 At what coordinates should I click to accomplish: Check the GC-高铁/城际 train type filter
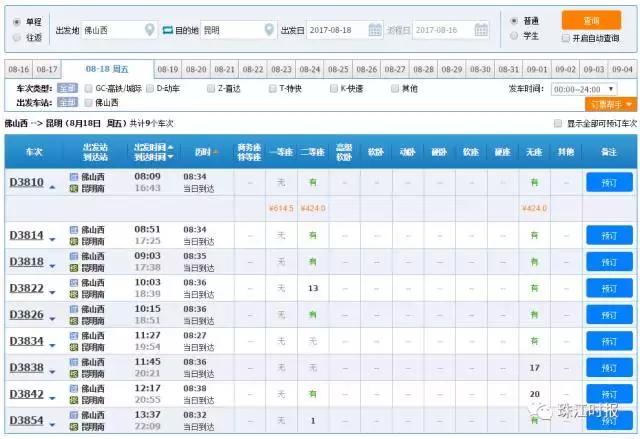[x=88, y=89]
